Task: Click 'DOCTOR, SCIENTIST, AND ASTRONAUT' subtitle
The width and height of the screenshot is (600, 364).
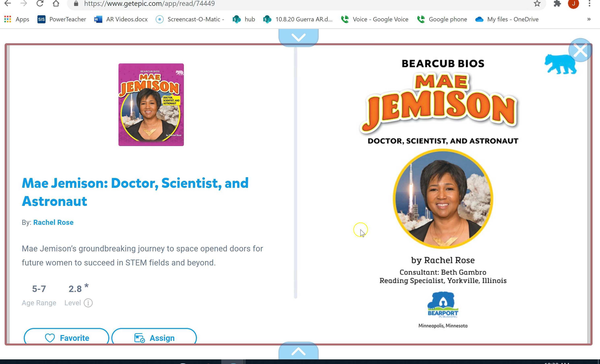Action: point(443,141)
